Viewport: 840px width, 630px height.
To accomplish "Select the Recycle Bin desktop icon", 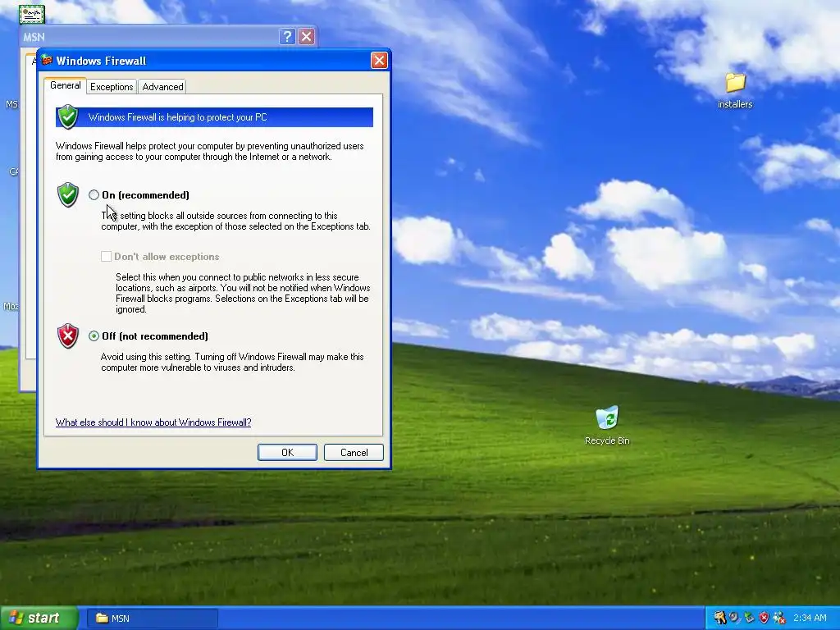I will coord(607,418).
